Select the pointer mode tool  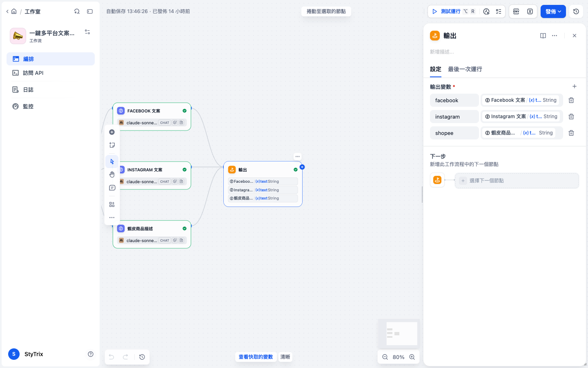coord(112,162)
